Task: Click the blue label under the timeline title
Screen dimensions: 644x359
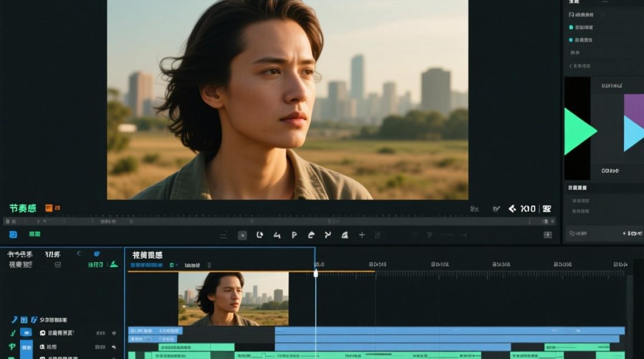Action: pos(147,265)
